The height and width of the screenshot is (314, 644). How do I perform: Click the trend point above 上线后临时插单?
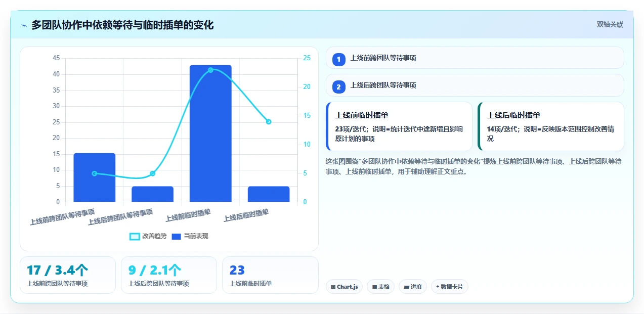269,121
